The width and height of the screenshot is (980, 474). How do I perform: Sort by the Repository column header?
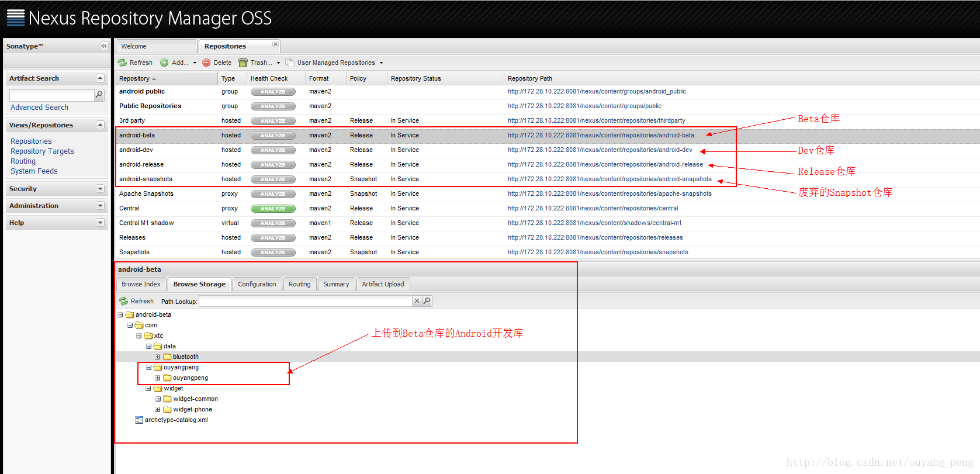click(x=167, y=78)
